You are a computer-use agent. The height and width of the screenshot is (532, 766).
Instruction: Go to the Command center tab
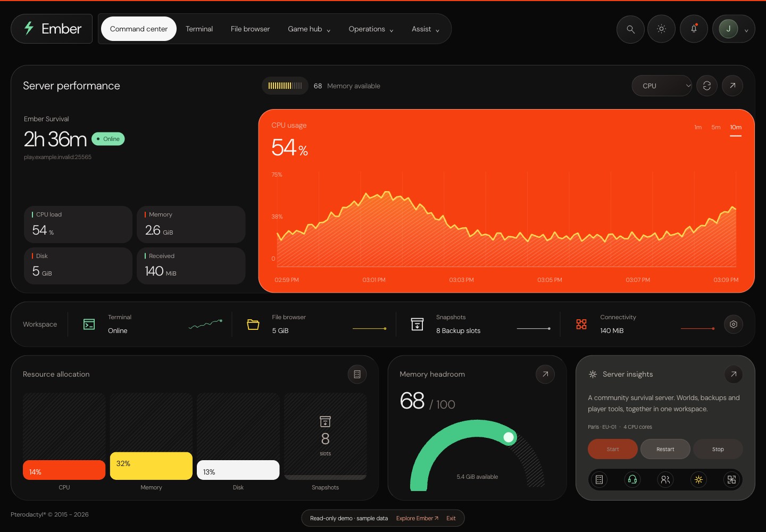(139, 29)
